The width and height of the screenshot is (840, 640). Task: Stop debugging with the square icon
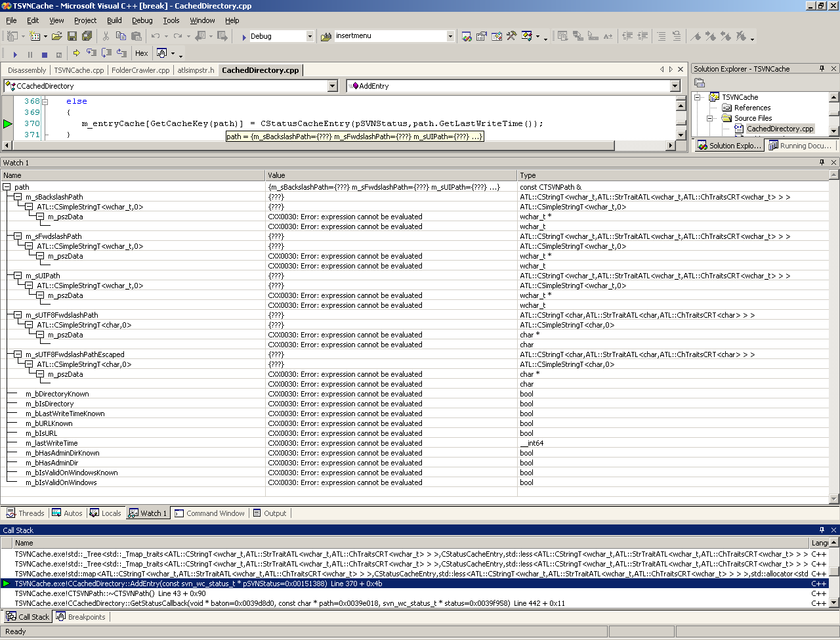(x=45, y=54)
